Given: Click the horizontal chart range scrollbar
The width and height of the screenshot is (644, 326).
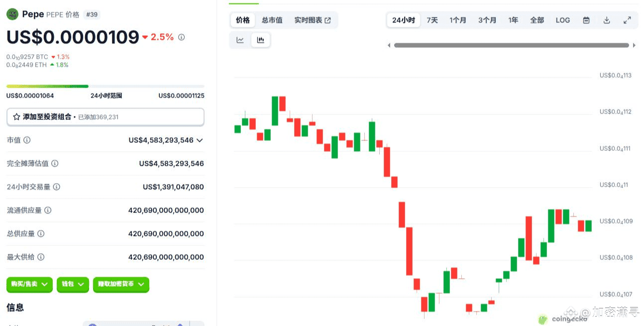Looking at the screenshot, I should [x=512, y=45].
